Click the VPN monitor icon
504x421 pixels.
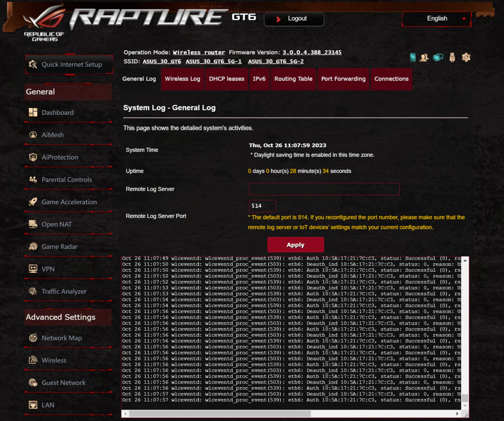[x=33, y=269]
